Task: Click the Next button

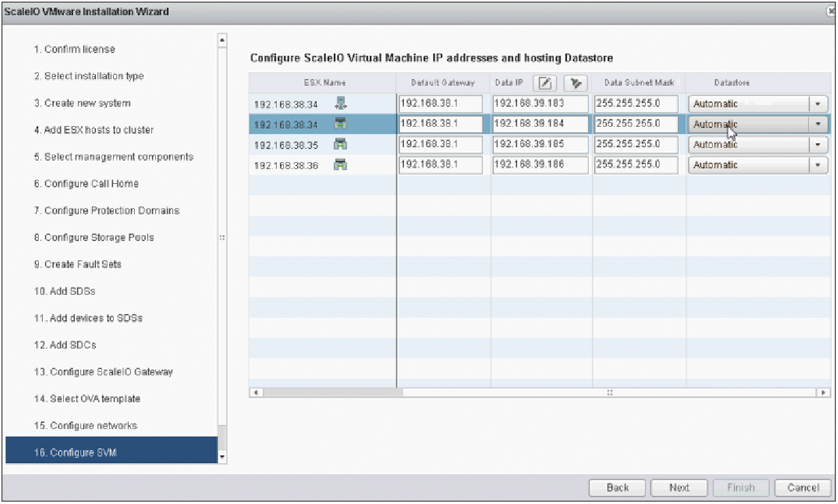Action: (679, 488)
